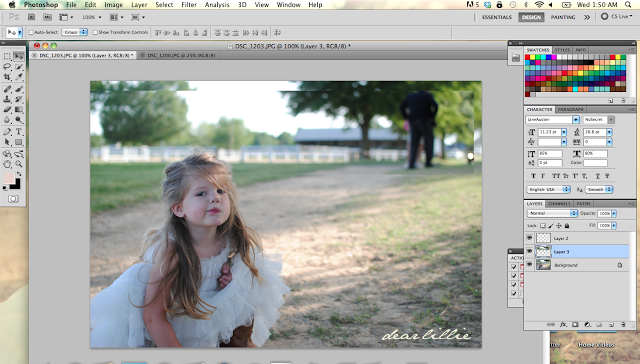Viewport: 640px width, 364px height.
Task: Open the layer Opacity slider arrow
Action: point(614,213)
